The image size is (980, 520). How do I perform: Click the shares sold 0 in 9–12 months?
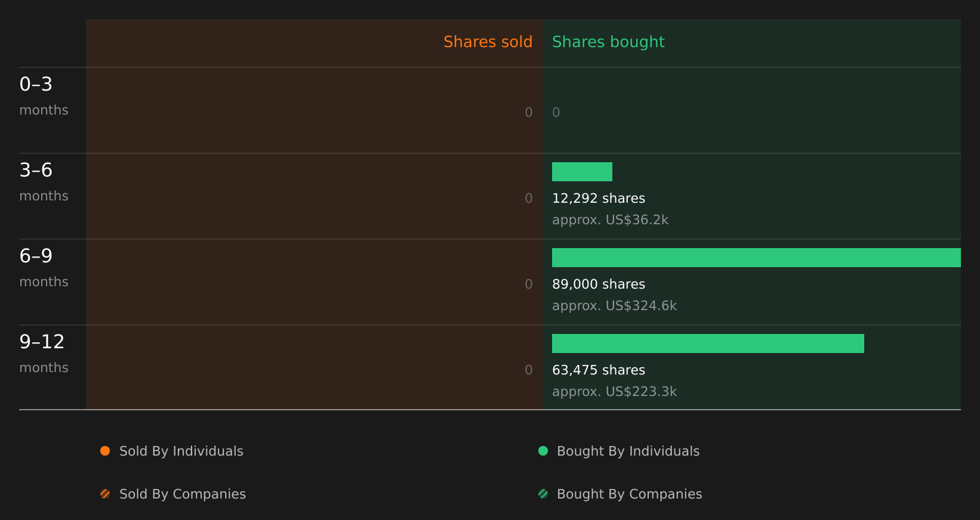529,370
